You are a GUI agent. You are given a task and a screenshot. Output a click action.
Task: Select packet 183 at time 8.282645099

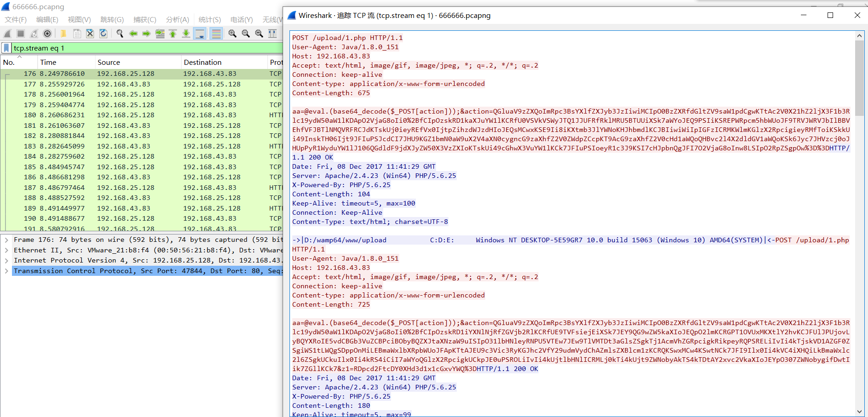tap(142, 146)
